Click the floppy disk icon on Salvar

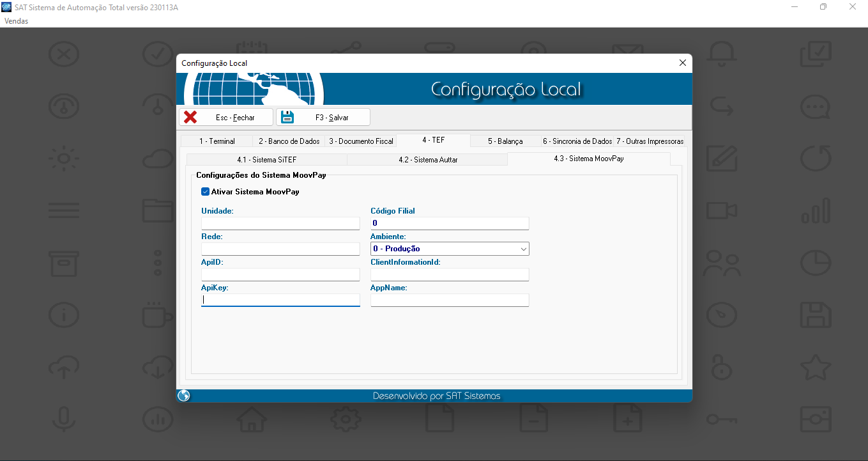(287, 117)
